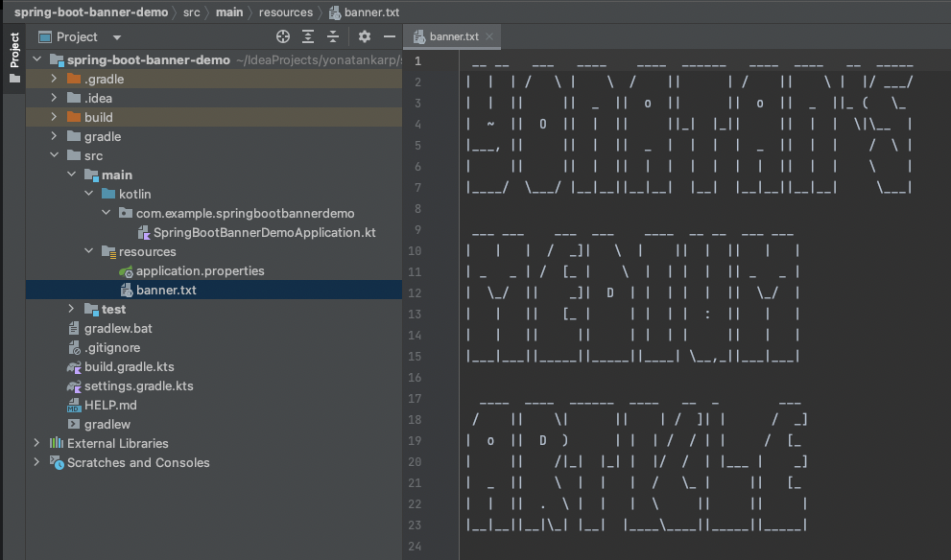Expand the .gradle folder
This screenshot has width=951, height=560.
pyautogui.click(x=55, y=79)
